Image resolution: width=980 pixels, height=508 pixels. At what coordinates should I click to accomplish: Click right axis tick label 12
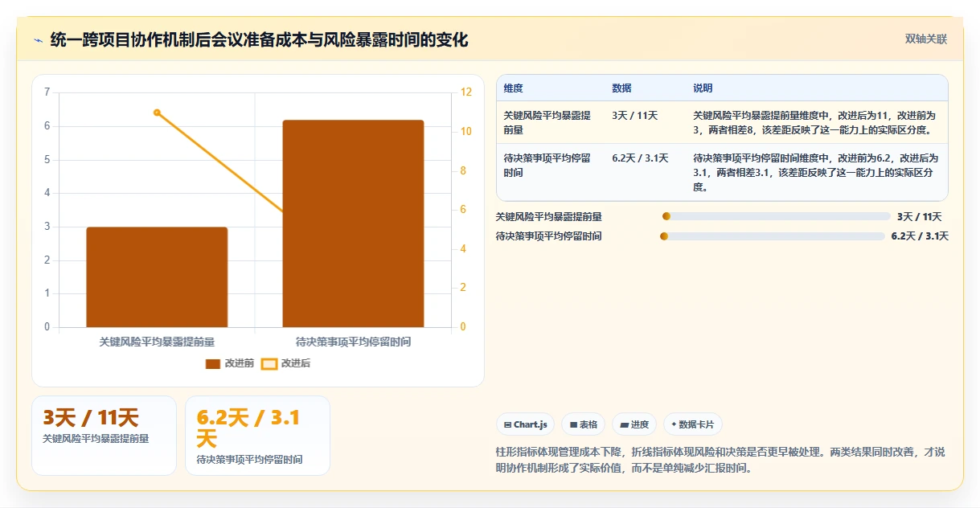point(465,92)
